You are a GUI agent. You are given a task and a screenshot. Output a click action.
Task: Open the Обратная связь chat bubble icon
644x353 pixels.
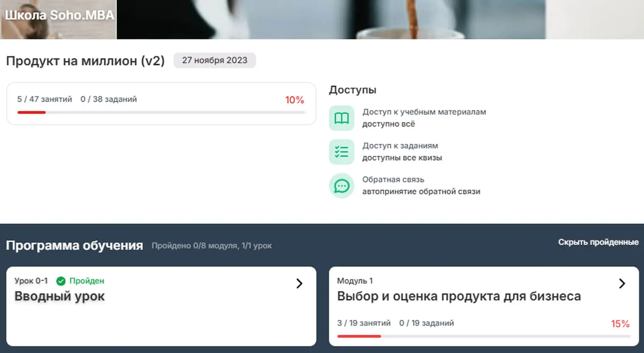coord(341,185)
